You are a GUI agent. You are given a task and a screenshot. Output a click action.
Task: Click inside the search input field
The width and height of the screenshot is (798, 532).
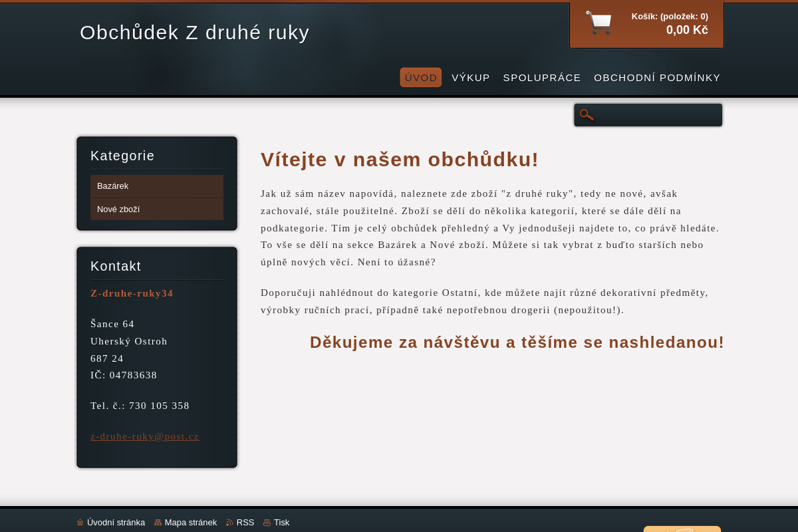[x=655, y=114]
